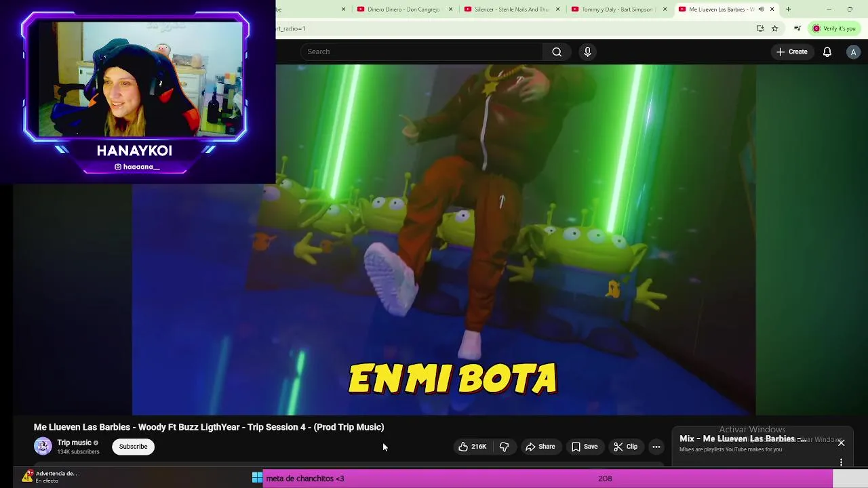The image size is (868, 488).
Task: Close the Dinero Dinero browser tab
Action: (450, 9)
